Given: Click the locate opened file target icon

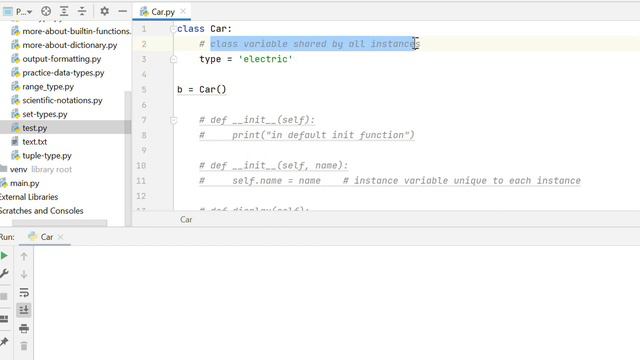Looking at the screenshot, I should pyautogui.click(x=46, y=11).
